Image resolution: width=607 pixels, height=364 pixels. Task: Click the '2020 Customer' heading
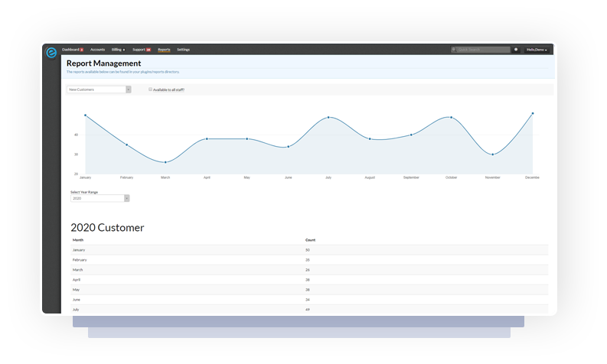107,227
